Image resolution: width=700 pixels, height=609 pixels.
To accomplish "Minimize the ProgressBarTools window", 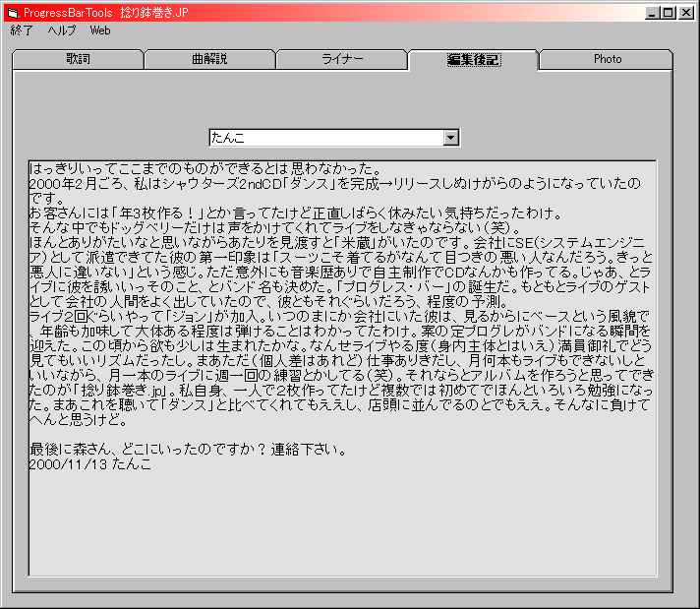I will click(x=652, y=13).
